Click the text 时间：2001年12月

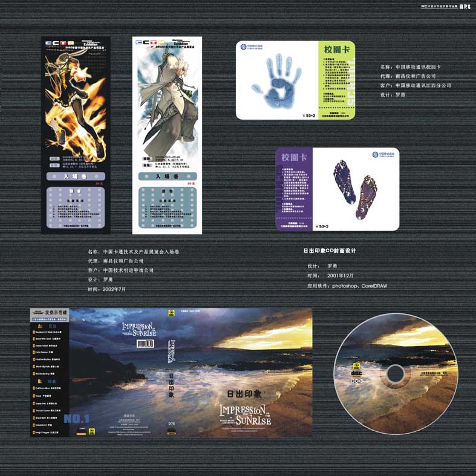330,276
